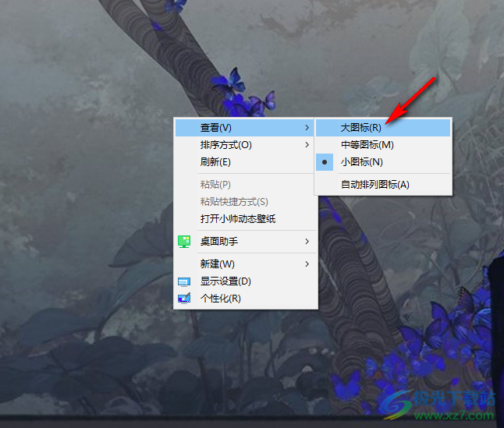
Task: Expand the 桌面助手 submenu chevron
Action: (x=307, y=242)
